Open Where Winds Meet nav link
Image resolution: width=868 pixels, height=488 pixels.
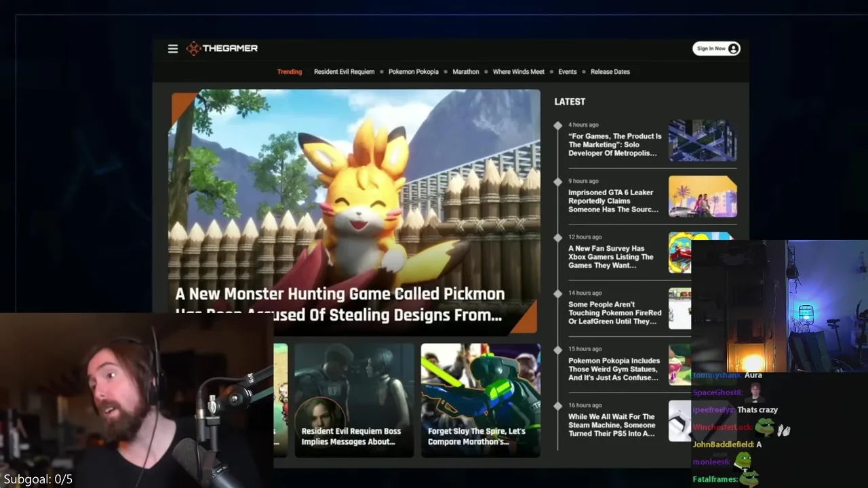coord(519,72)
